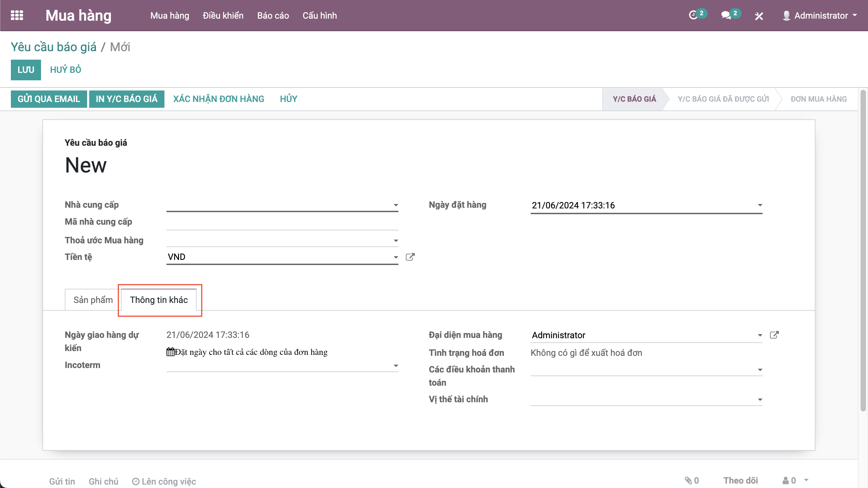Click the debug tools icon
Image resolution: width=868 pixels, height=488 pixels.
coord(759,16)
